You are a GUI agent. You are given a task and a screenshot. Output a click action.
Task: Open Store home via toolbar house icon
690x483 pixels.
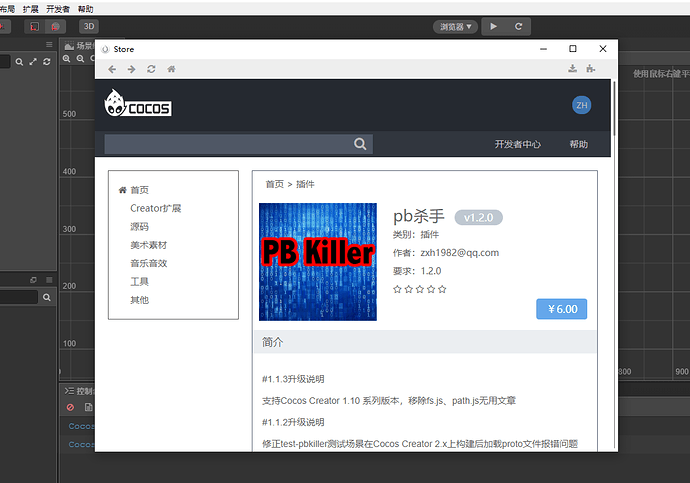[x=171, y=69]
